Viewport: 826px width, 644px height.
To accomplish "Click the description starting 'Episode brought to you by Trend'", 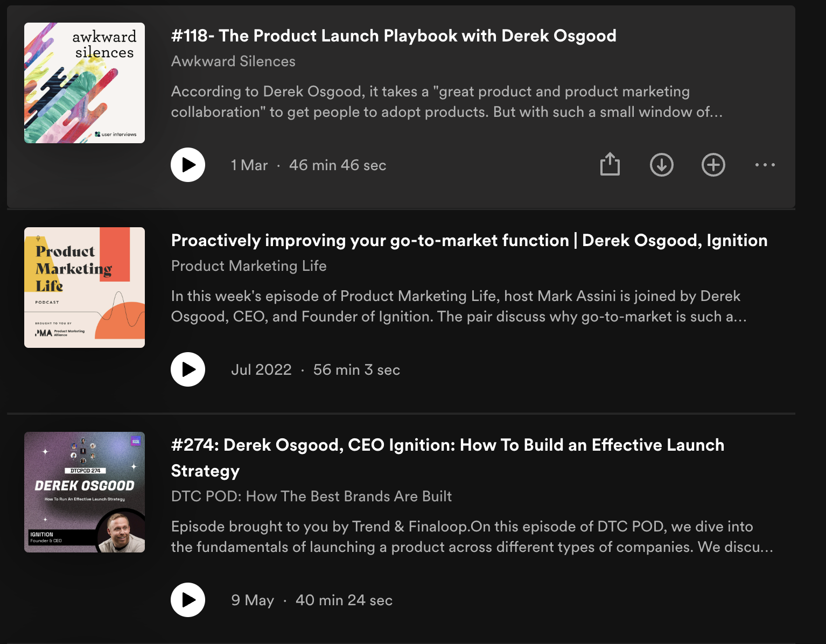I will click(x=472, y=537).
